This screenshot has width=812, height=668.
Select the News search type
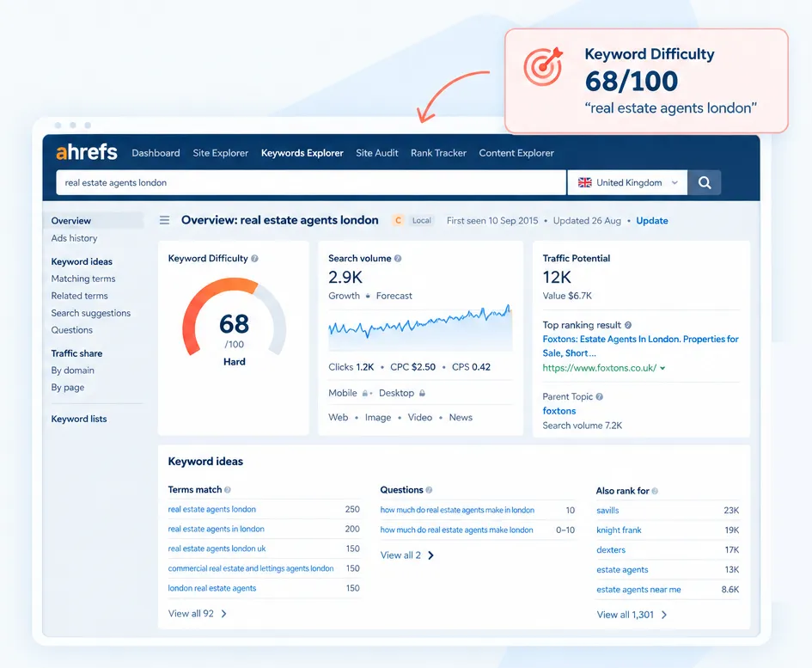(461, 418)
